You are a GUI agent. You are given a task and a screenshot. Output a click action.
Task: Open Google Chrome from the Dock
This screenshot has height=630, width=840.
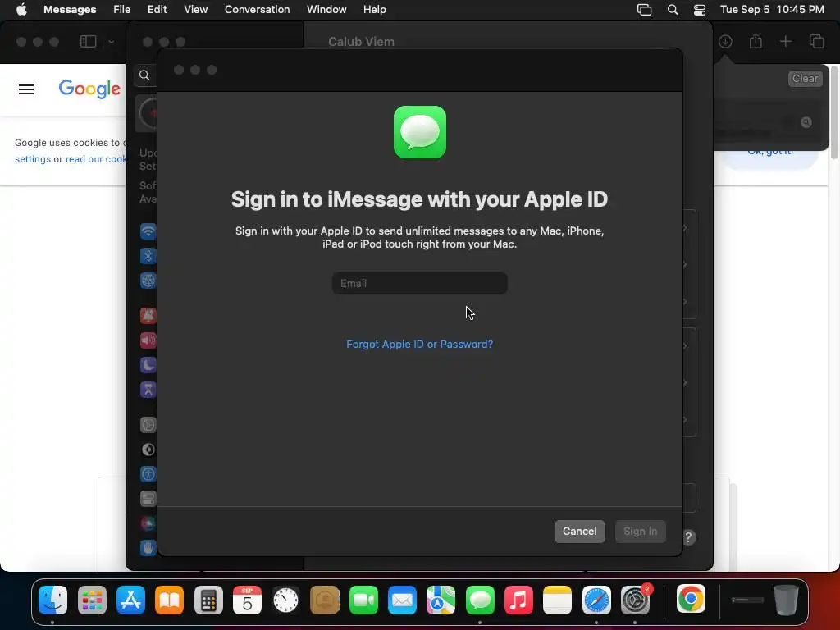691,600
